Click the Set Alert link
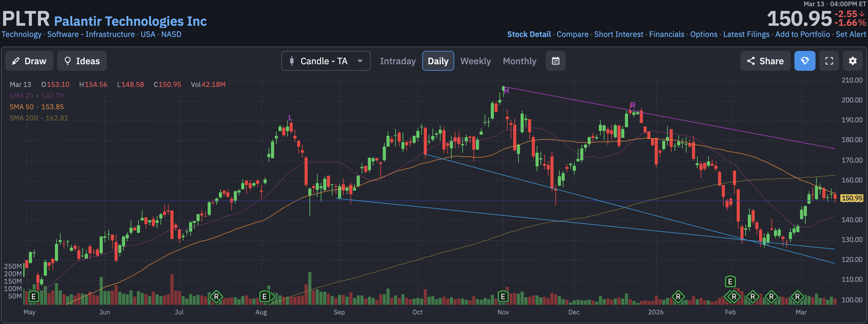The height and width of the screenshot is (324, 868). point(851,34)
